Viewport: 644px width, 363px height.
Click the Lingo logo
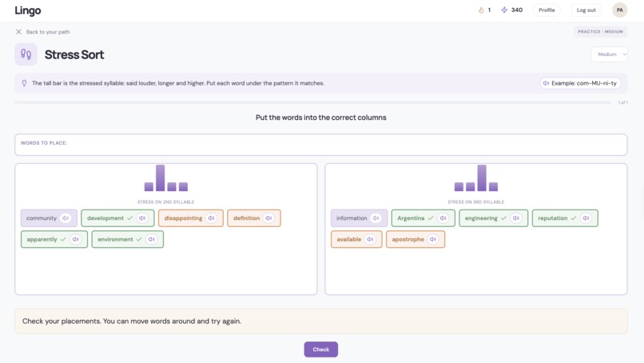click(x=27, y=10)
